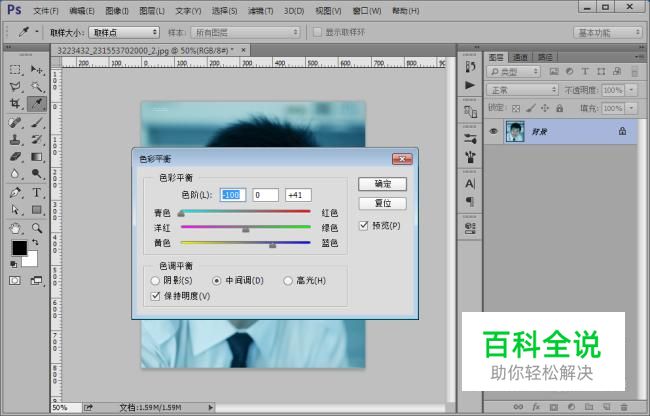
Task: Select the Gradient tool
Action: tap(37, 157)
